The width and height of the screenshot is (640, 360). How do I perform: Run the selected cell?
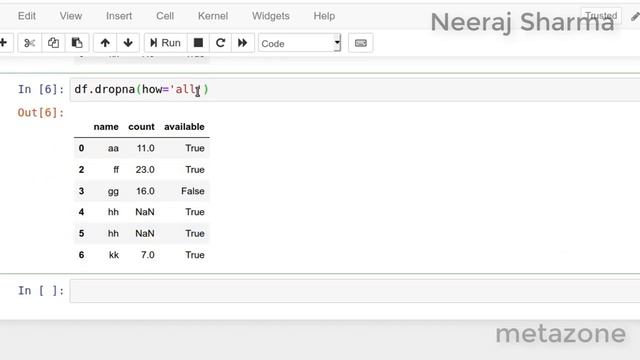(x=165, y=43)
